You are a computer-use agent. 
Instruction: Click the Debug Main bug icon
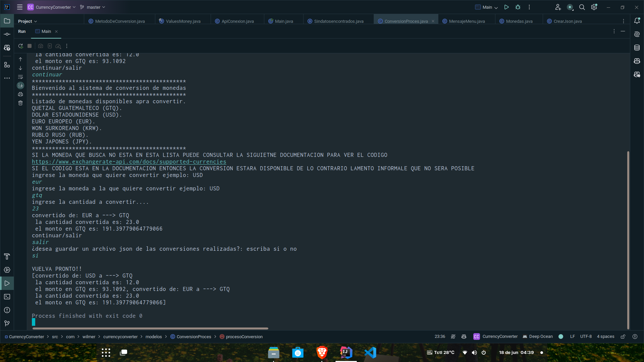[518, 7]
